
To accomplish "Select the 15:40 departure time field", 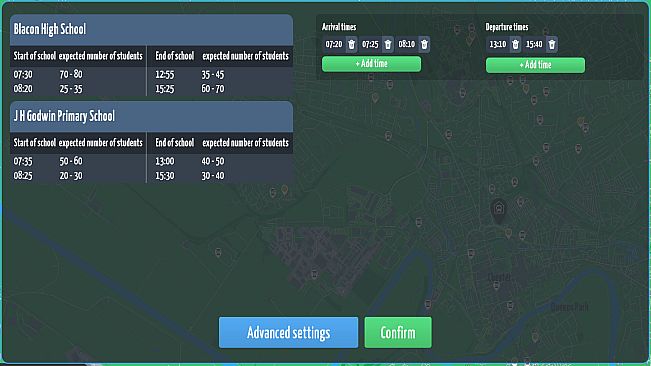I will coord(534,44).
